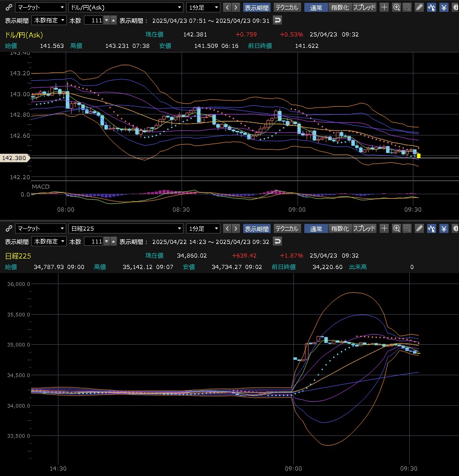
Task: Select the 通常 mode in the 日経225 chart
Action: [316, 228]
